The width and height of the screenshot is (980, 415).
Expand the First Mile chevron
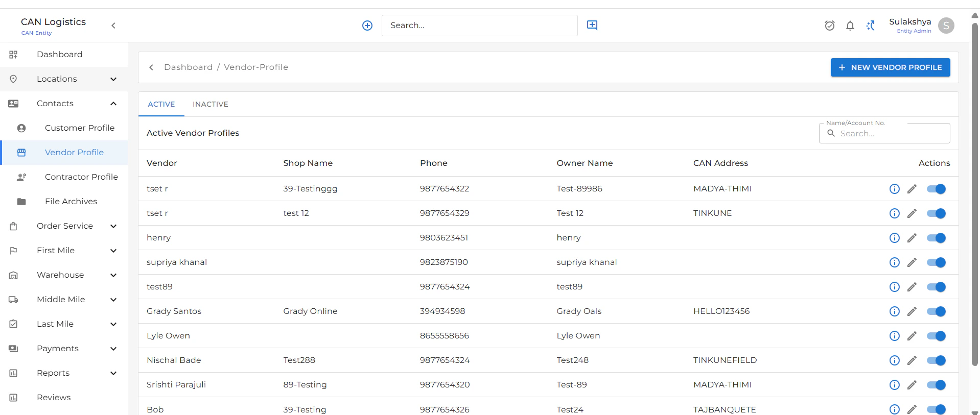tap(113, 251)
